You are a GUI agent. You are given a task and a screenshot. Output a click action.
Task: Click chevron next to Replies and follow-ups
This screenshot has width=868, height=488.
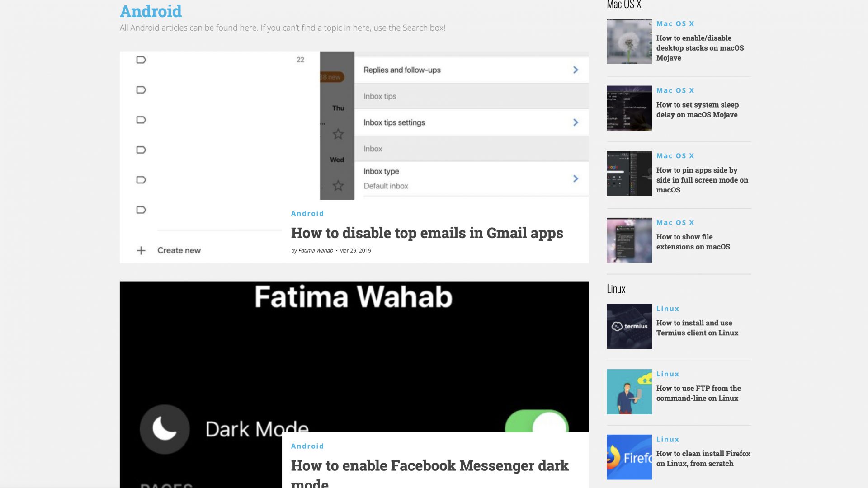[576, 70]
